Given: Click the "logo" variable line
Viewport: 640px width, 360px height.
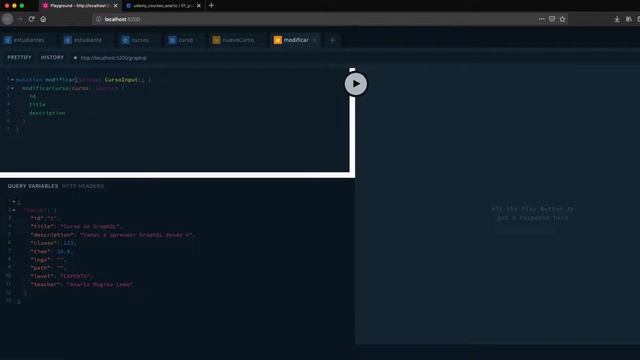Looking at the screenshot, I should [48, 260].
